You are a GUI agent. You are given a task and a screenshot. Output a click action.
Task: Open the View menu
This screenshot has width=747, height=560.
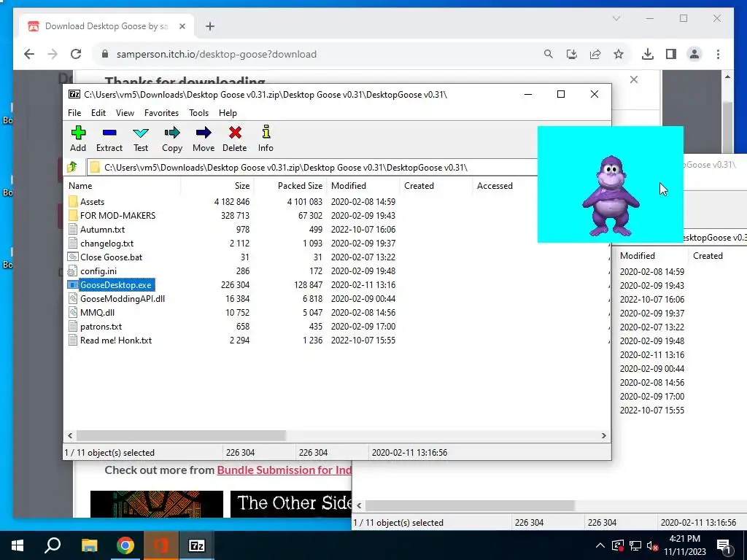pyautogui.click(x=125, y=113)
